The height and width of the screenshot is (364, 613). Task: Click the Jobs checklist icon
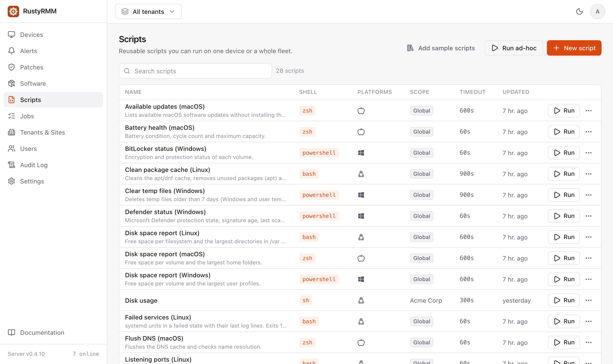tap(11, 116)
